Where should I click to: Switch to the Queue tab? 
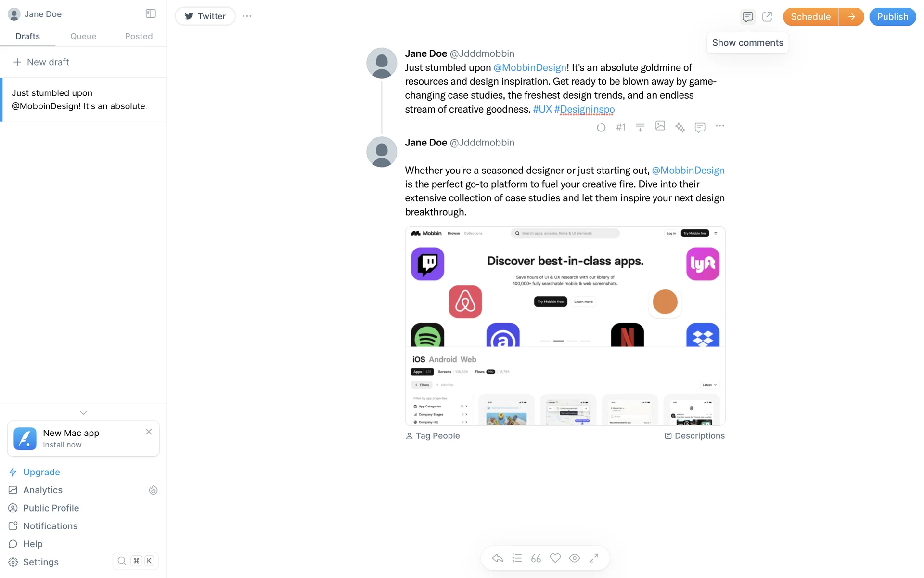tap(83, 36)
